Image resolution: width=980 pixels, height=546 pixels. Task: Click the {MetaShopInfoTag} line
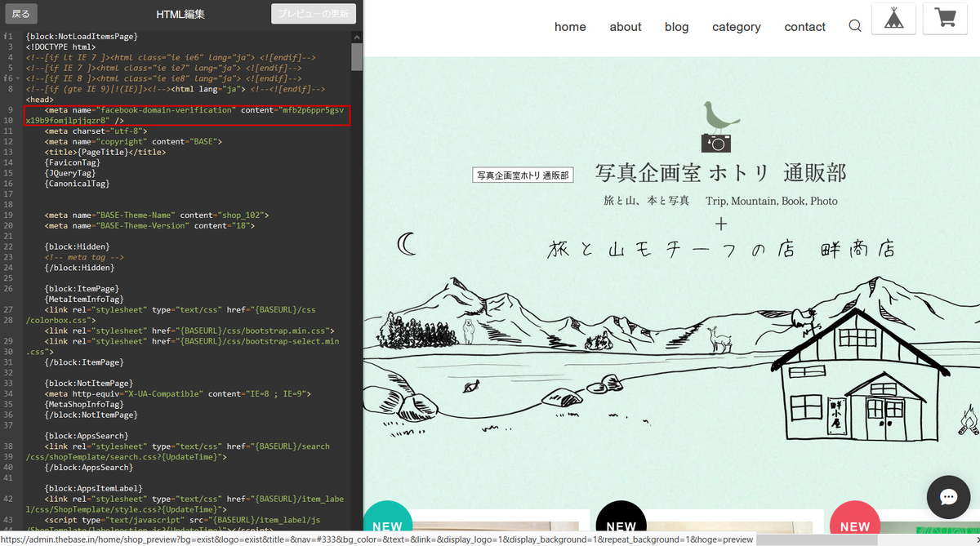[x=85, y=404]
